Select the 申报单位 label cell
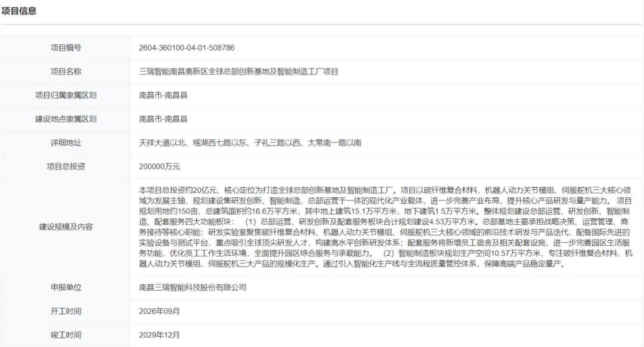Image resolution: width=644 pixels, height=347 pixels. click(66, 287)
